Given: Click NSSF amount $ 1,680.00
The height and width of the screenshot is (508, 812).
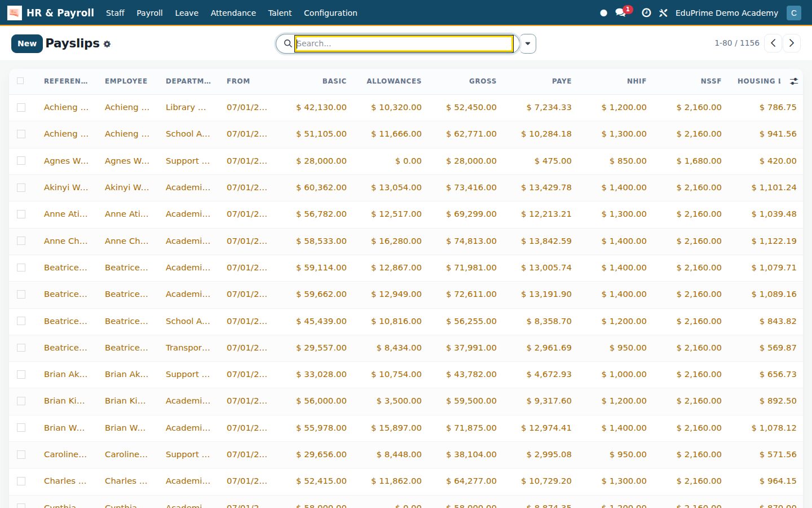Looking at the screenshot, I should 699,161.
